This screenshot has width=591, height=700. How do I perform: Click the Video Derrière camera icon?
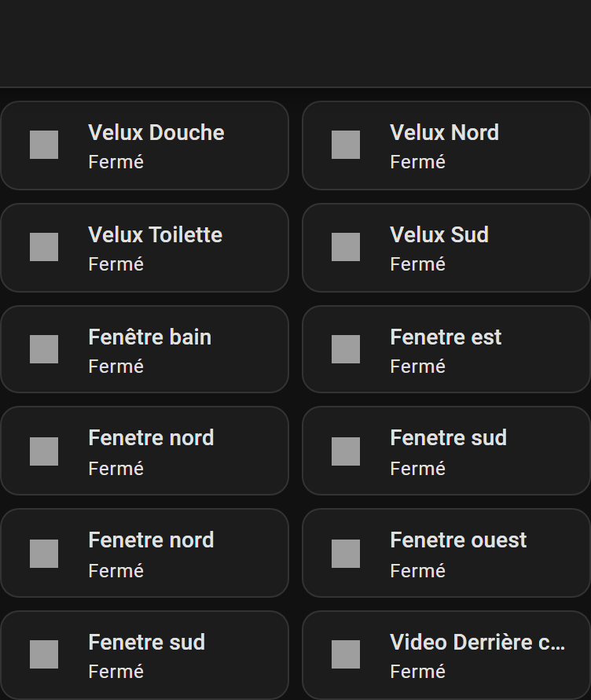[345, 654]
